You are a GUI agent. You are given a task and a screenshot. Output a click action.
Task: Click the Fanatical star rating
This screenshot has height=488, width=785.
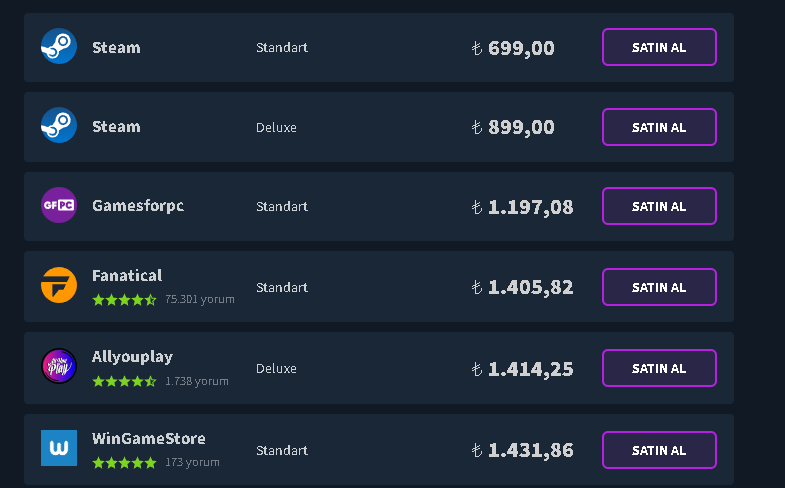coord(124,299)
